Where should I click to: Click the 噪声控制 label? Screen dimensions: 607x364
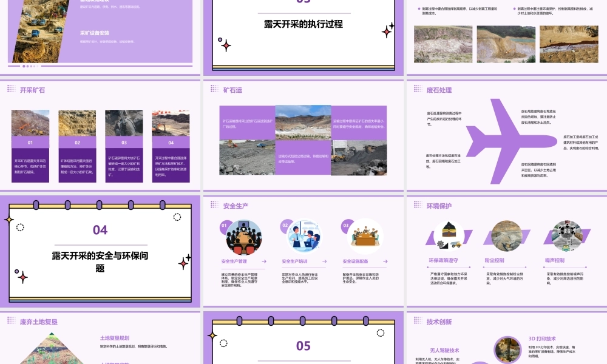tap(555, 260)
